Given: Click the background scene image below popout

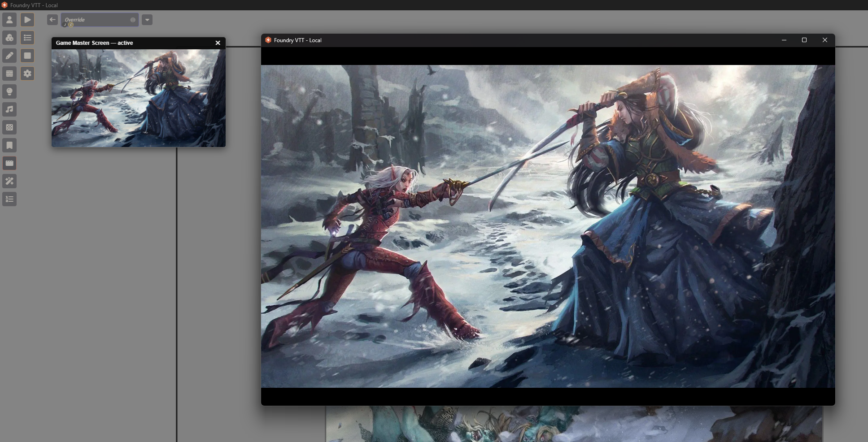Looking at the screenshot, I should tap(574, 424).
